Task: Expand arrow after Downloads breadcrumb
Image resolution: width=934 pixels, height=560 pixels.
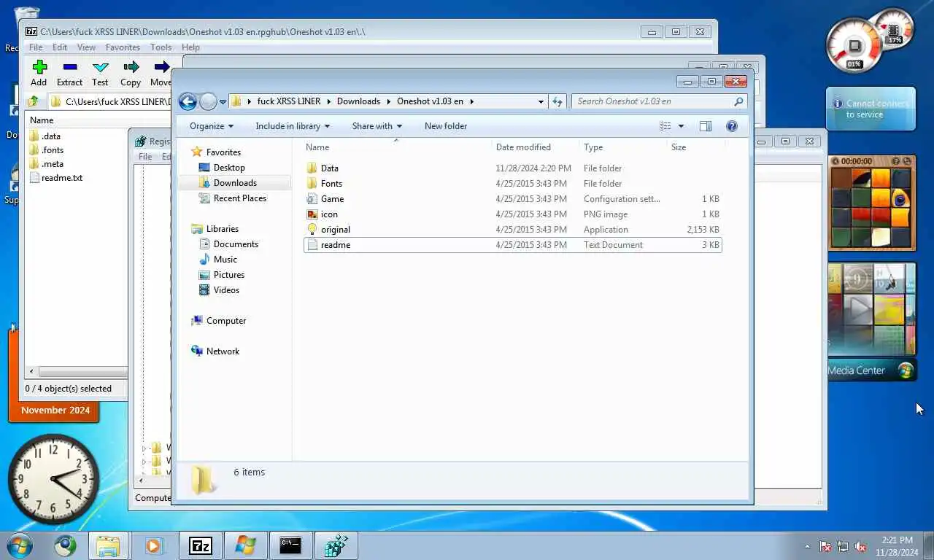Action: coord(389,101)
